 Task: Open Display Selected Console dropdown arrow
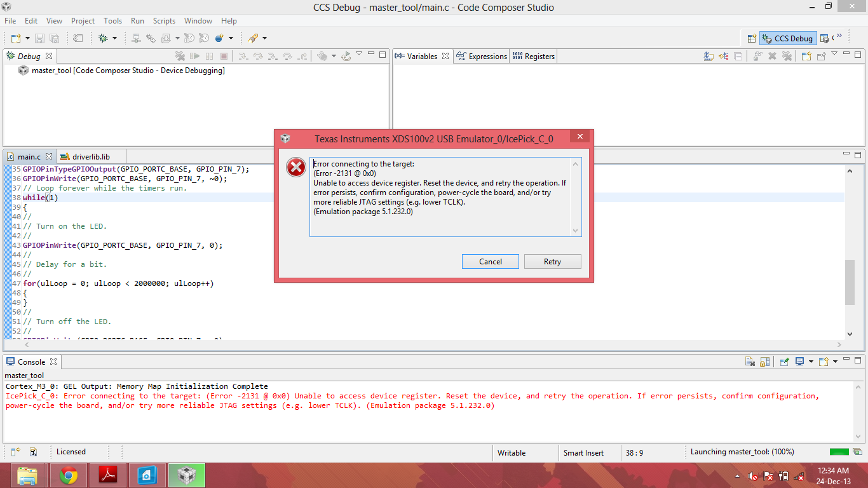[811, 362]
